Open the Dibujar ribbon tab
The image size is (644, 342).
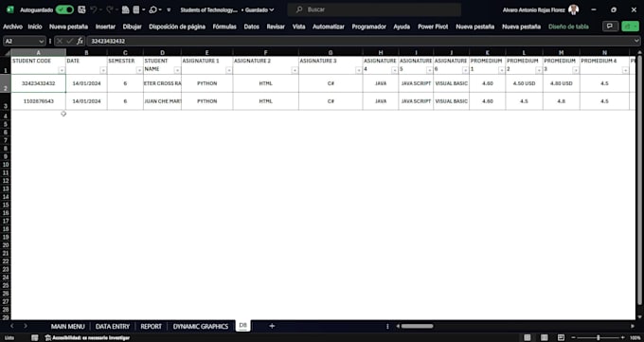[132, 27]
